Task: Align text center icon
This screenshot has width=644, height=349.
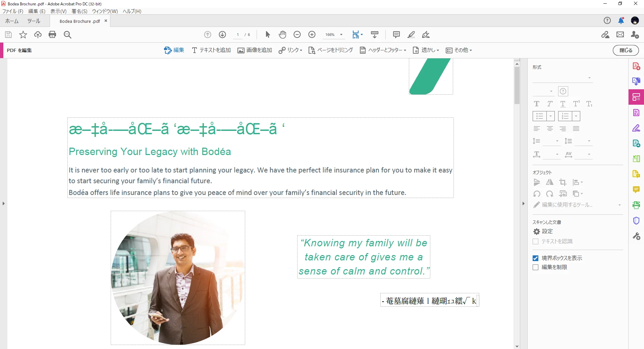Action: (x=550, y=129)
